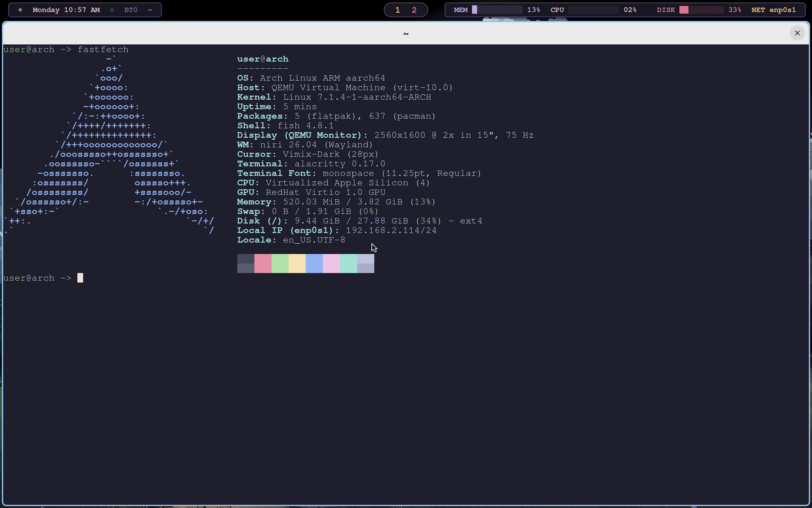Click the Cursor: Vimix-Dark line
812x508 pixels.
308,154
